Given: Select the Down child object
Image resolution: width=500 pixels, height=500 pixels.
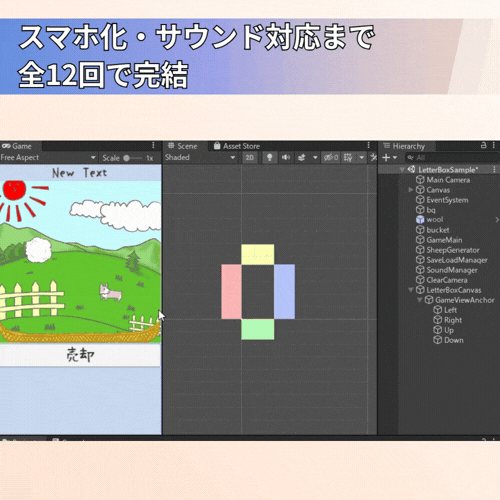Looking at the screenshot, I should [454, 340].
